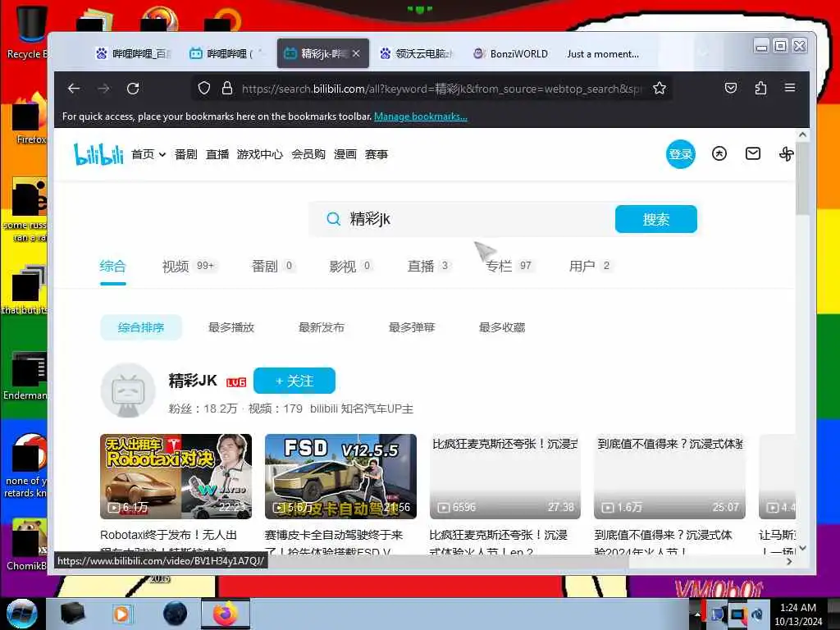Click the page vertical scrollbar thumb
Screen dimensions: 840x630
802,177
